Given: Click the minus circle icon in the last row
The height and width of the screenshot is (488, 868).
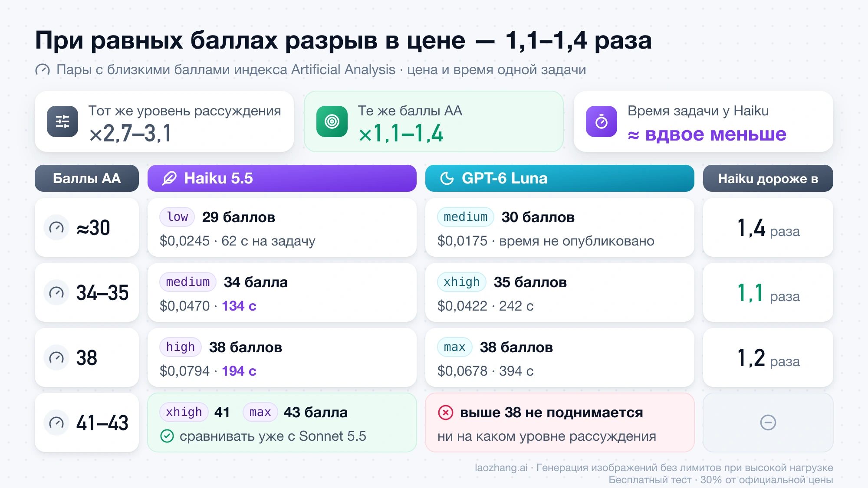Looking at the screenshot, I should click(x=768, y=422).
